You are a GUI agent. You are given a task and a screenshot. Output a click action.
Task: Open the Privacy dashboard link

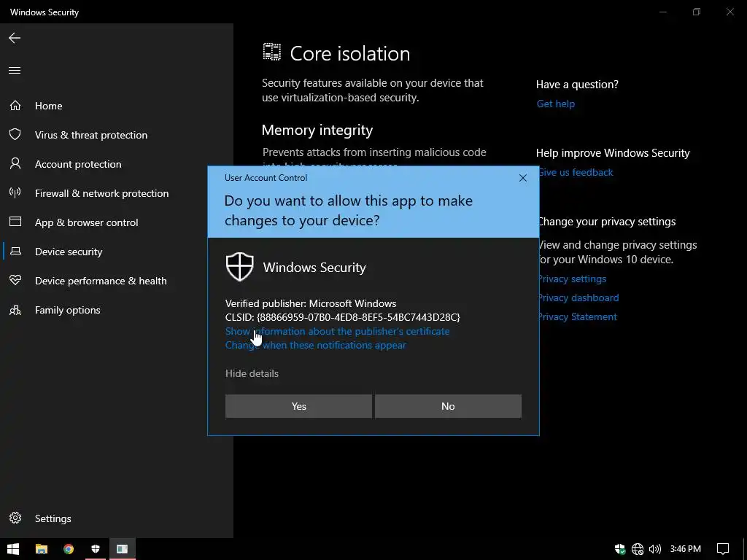click(578, 297)
